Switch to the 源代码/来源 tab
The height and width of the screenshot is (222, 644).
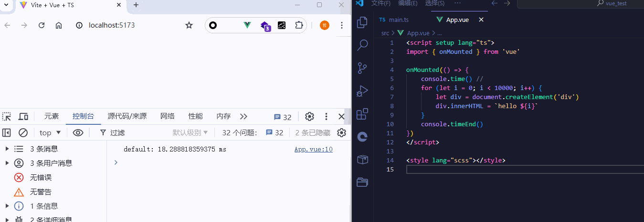click(x=127, y=116)
